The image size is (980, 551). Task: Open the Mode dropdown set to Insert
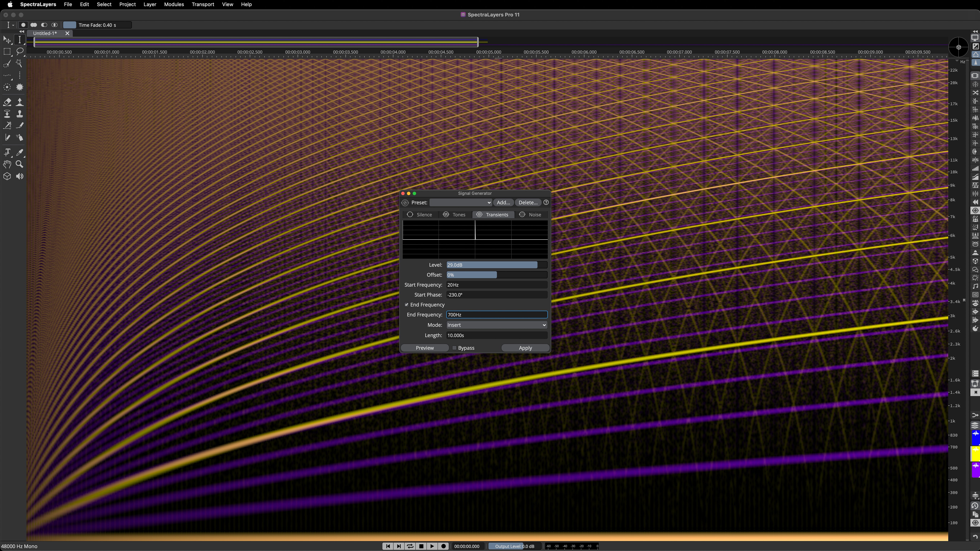[497, 325]
